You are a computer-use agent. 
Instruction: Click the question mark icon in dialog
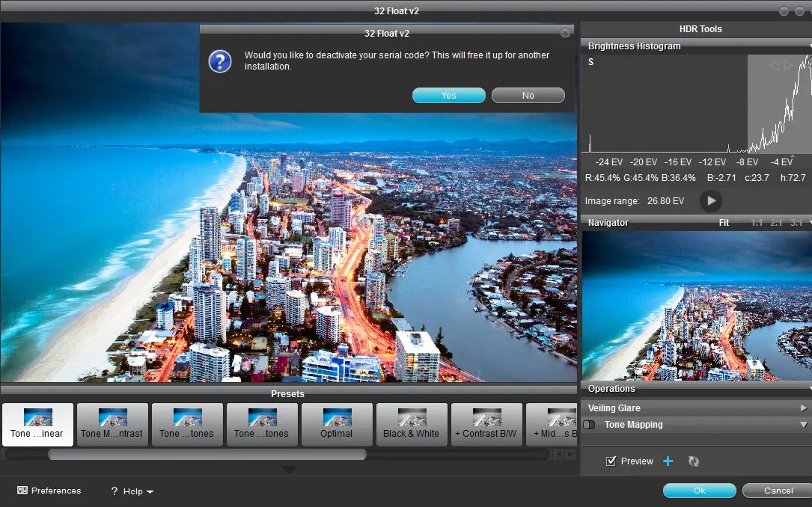click(220, 61)
